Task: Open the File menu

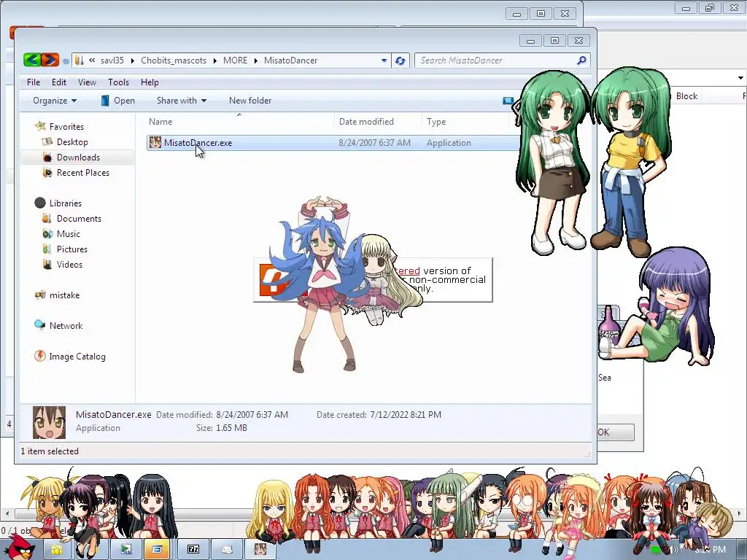Action: tap(34, 82)
